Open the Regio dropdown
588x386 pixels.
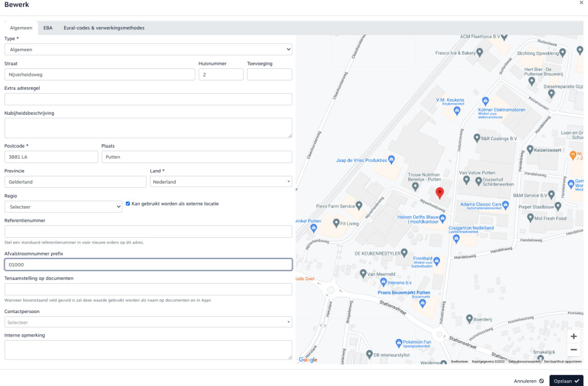coord(63,207)
